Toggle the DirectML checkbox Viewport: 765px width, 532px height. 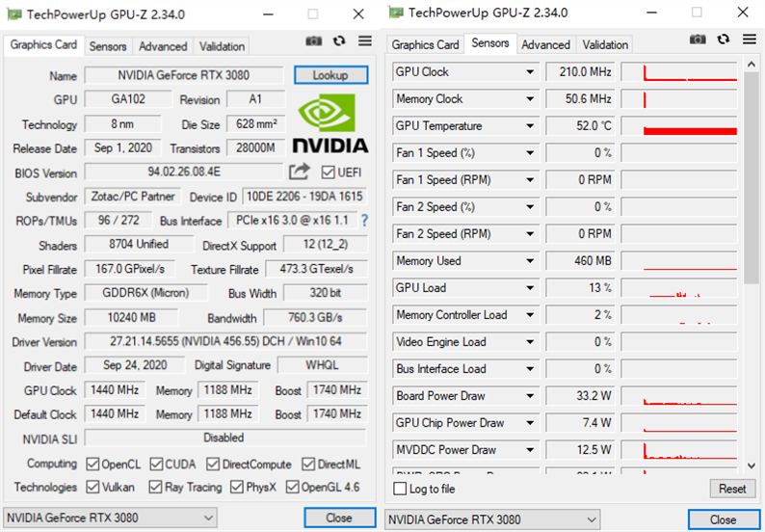click(x=308, y=465)
